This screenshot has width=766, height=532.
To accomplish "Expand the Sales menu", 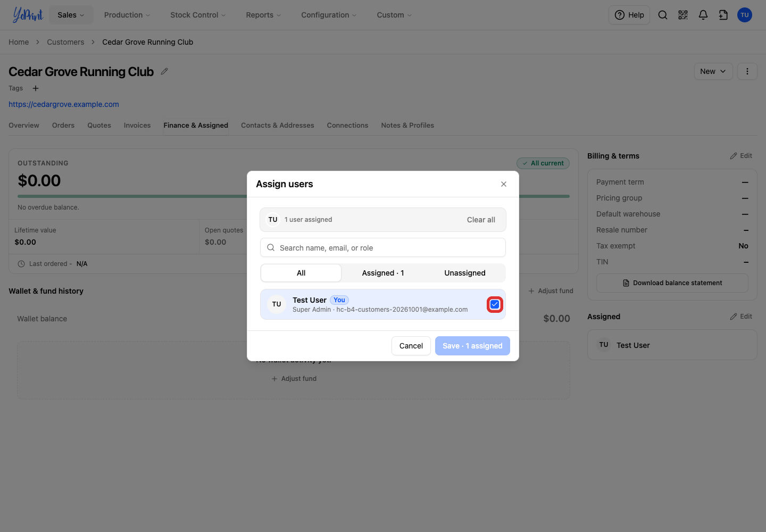I will click(x=71, y=15).
